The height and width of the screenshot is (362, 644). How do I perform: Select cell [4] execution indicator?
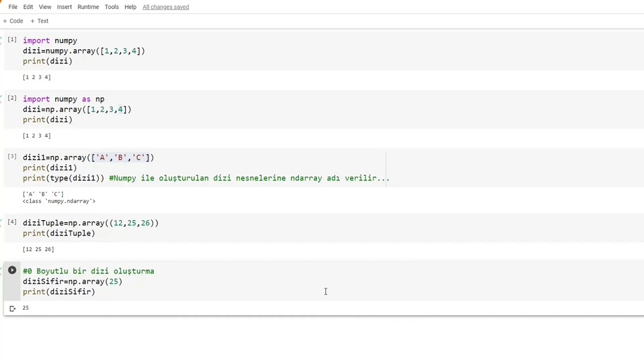point(12,222)
